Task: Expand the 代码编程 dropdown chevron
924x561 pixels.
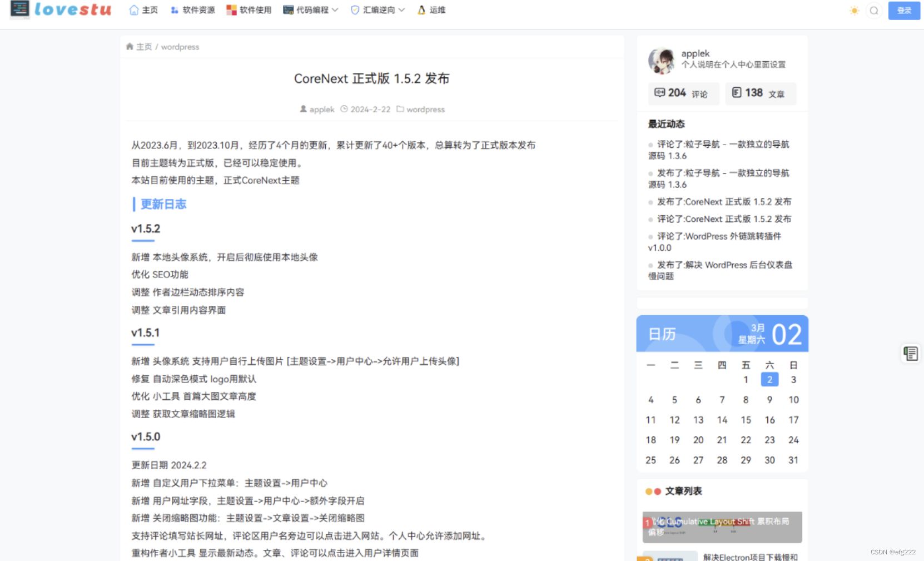Action: click(x=335, y=9)
